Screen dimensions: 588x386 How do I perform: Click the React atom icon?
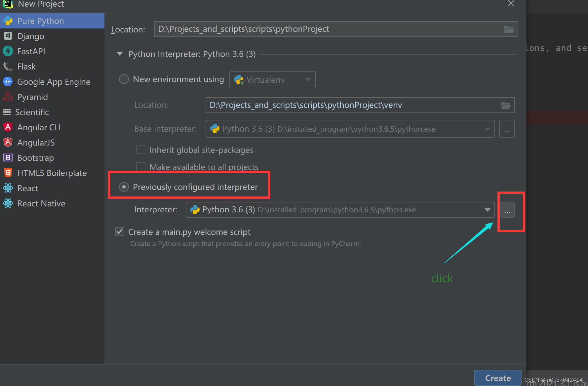8,188
